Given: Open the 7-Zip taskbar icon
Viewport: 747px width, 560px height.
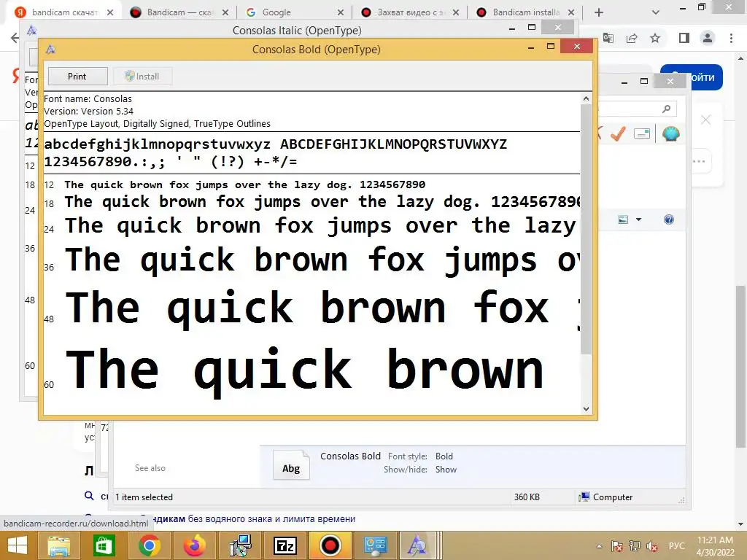Looking at the screenshot, I should (285, 545).
